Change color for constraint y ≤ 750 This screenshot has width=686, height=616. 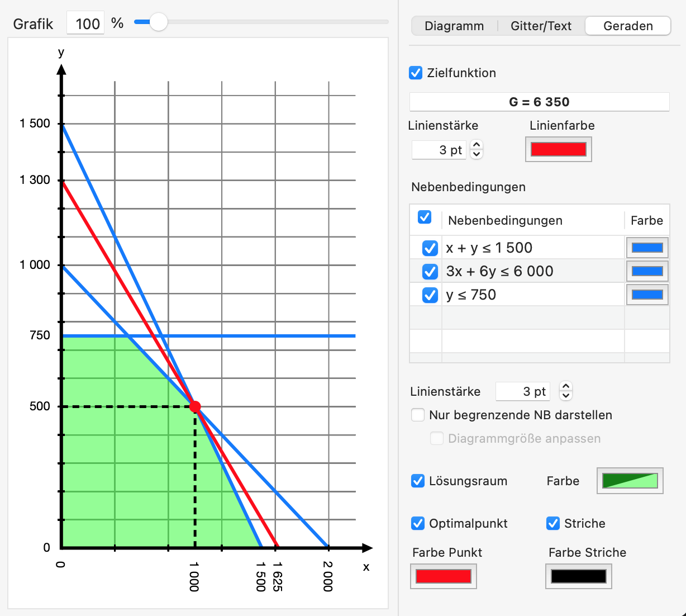[647, 295]
